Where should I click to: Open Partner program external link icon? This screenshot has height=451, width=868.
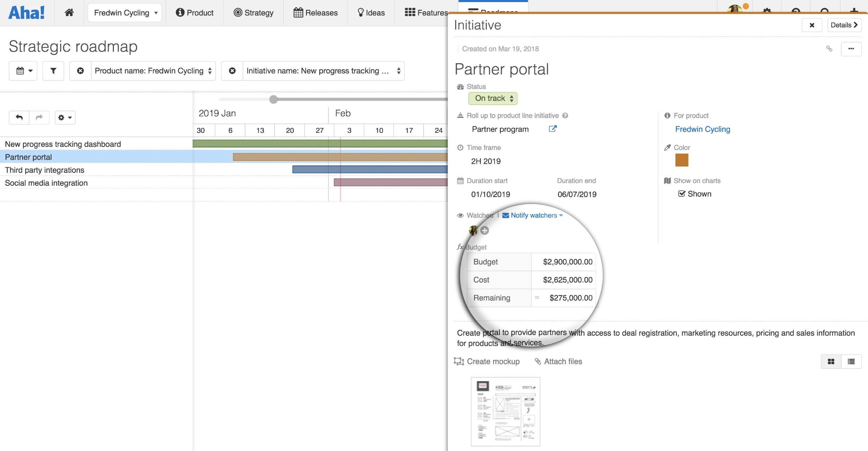(552, 129)
